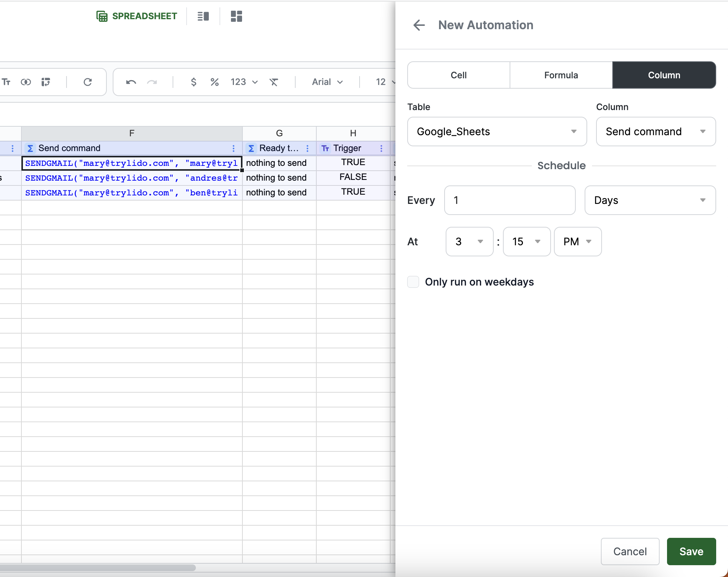The height and width of the screenshot is (577, 728).
Task: Open the dashboard grid view icon
Action: 236,16
